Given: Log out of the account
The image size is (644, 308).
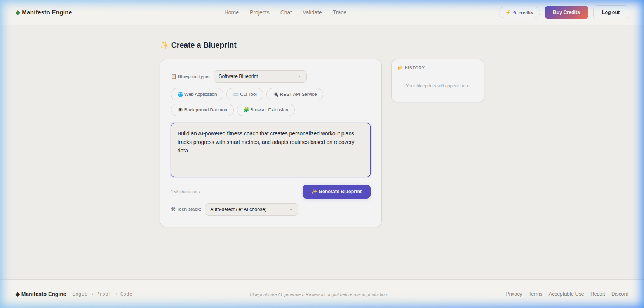Looking at the screenshot, I should point(610,12).
